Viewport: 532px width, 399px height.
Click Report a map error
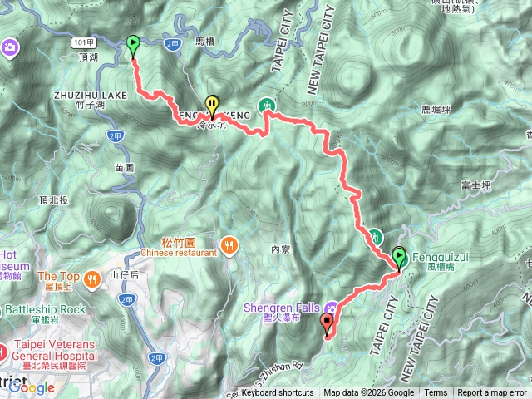[491, 393]
